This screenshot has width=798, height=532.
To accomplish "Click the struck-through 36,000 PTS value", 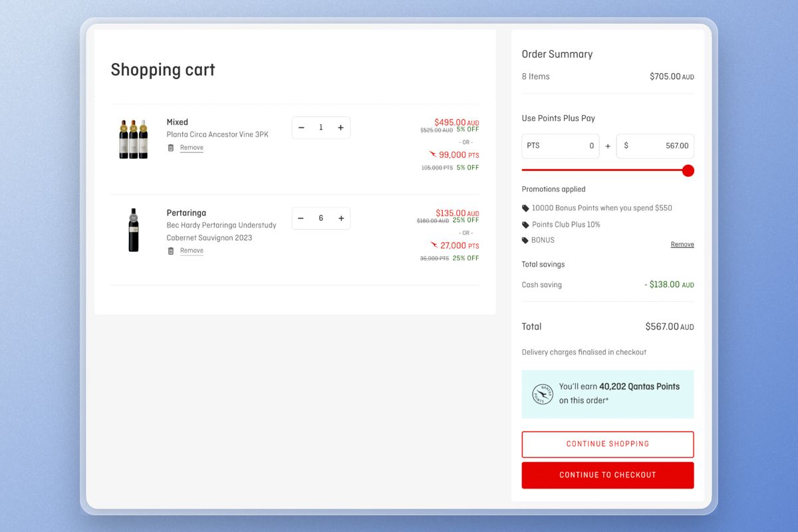I will coord(434,258).
